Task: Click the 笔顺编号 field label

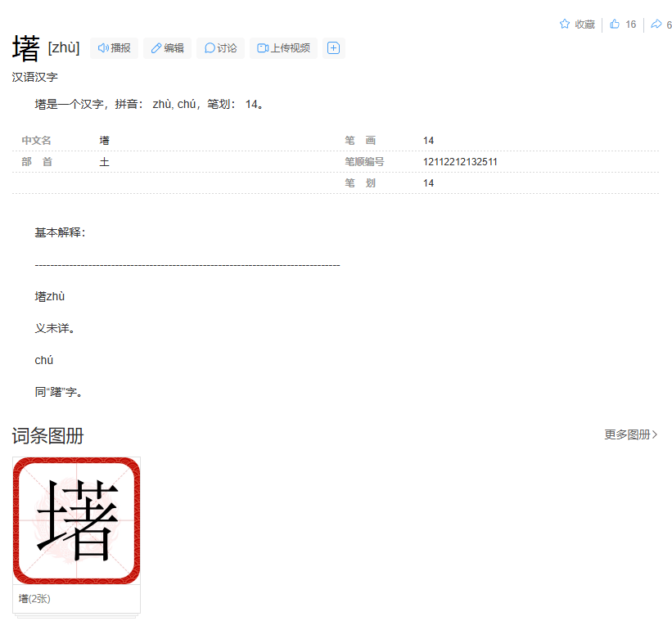Action: [364, 162]
